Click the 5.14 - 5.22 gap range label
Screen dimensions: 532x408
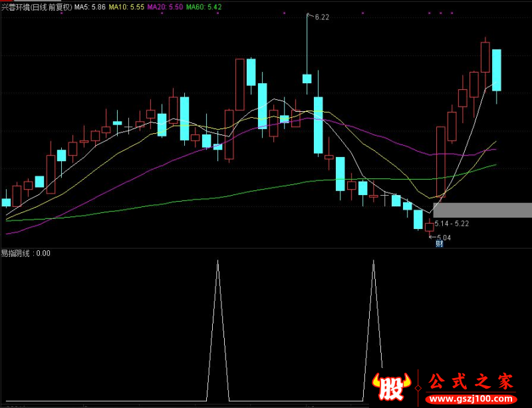[452, 224]
